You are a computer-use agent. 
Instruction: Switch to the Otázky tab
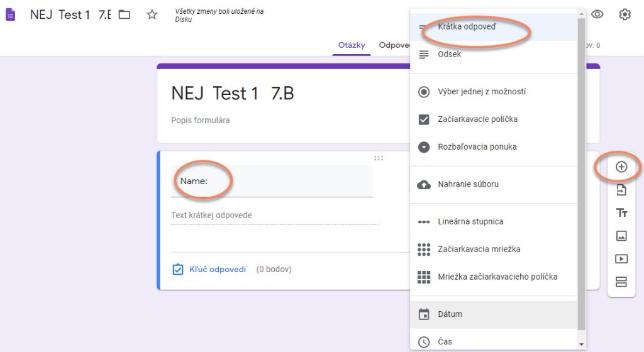(352, 45)
